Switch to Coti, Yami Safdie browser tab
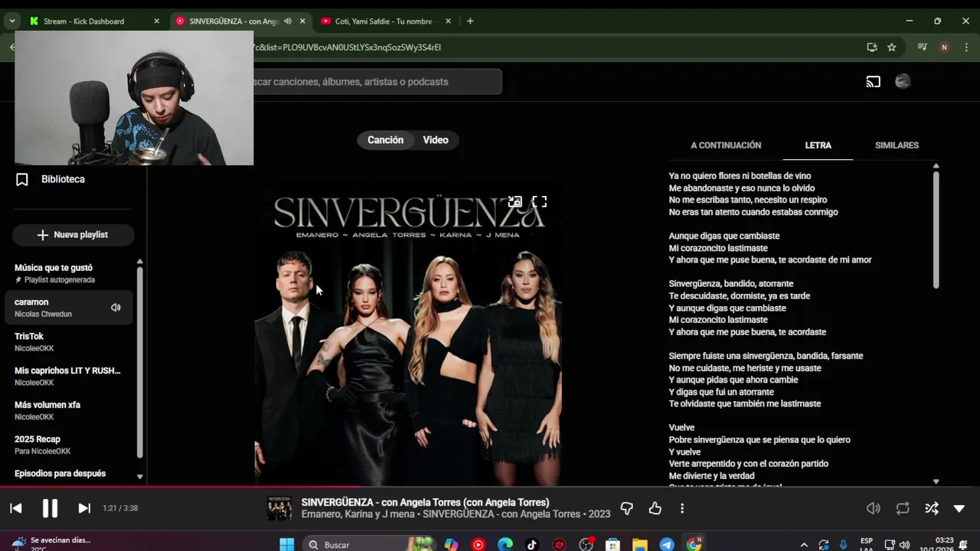The width and height of the screenshot is (980, 551). coord(384,21)
